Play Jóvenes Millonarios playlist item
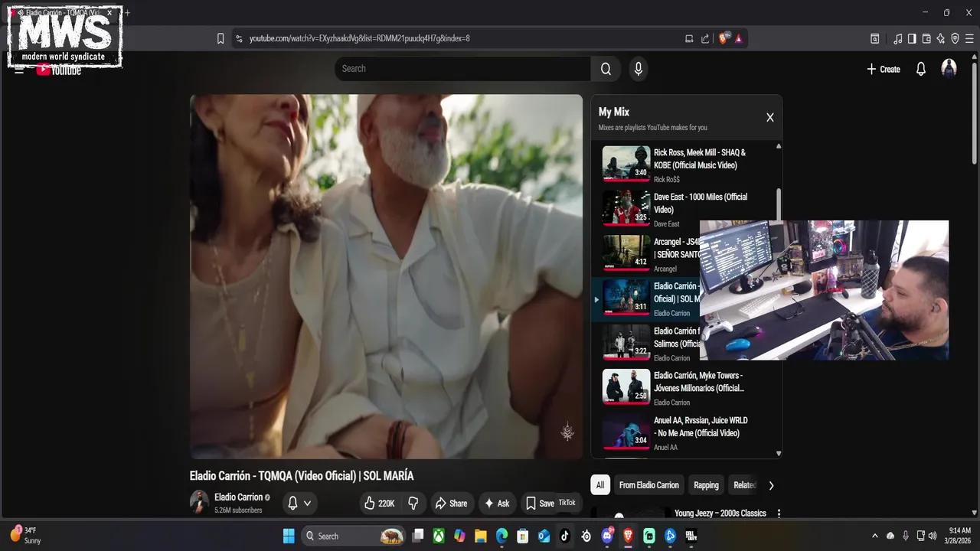Image resolution: width=980 pixels, height=551 pixels. point(687,387)
